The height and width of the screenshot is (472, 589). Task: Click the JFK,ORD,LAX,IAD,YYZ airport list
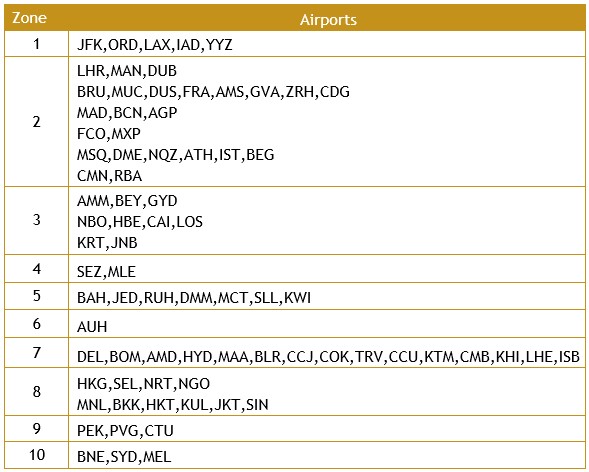(154, 45)
